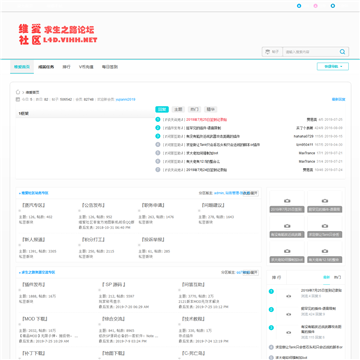Click eye icon beside rank 3 sidebar post
Viewport: 360px width, 360px height.
click(289, 332)
